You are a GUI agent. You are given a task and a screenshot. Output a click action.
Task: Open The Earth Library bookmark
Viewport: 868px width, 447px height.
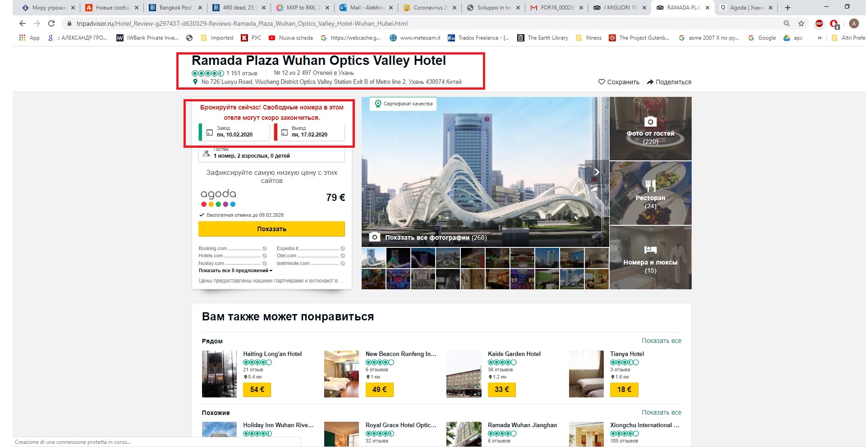point(542,38)
